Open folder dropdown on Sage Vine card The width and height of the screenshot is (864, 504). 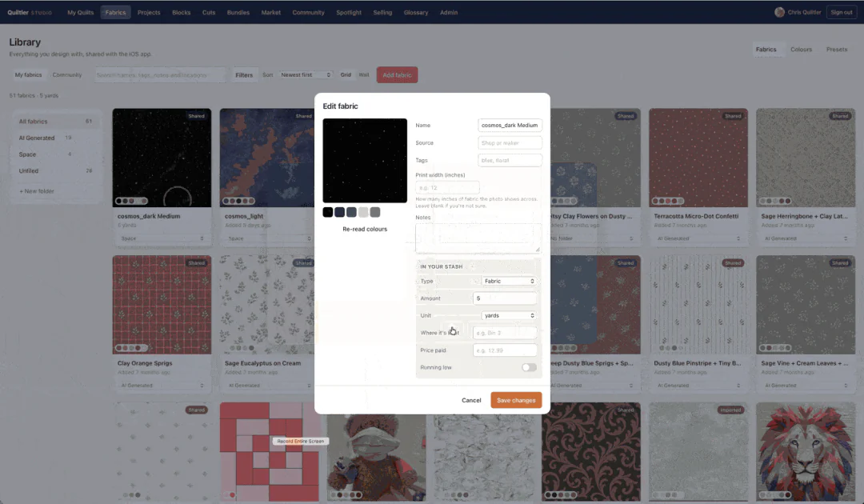tap(805, 386)
